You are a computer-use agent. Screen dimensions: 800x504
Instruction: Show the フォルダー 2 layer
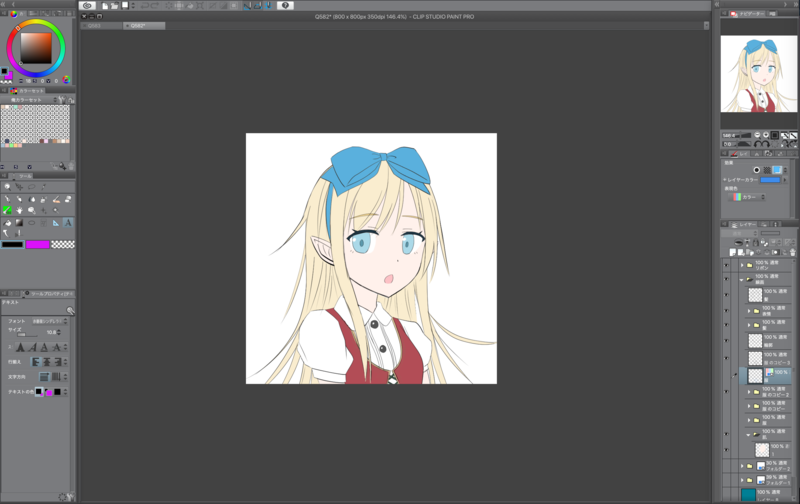[x=726, y=466]
